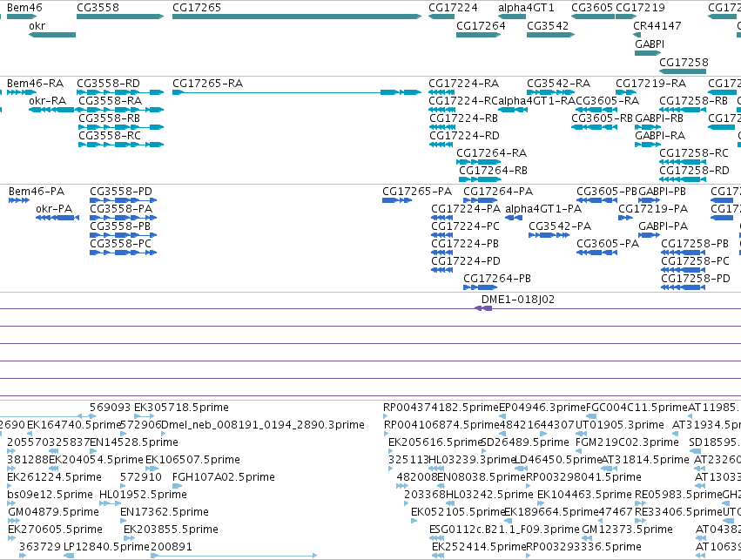Select transcript CG17224-RD
The height and width of the screenshot is (560, 741).
(x=441, y=145)
